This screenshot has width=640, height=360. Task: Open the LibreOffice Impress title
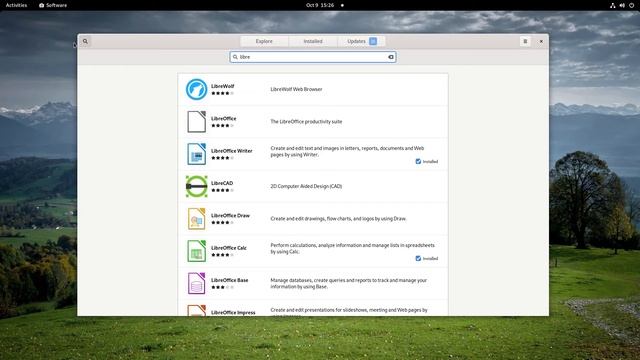click(x=233, y=313)
